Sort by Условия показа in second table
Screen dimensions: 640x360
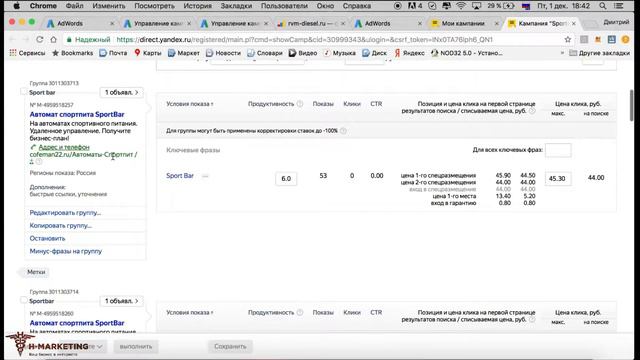click(x=189, y=313)
